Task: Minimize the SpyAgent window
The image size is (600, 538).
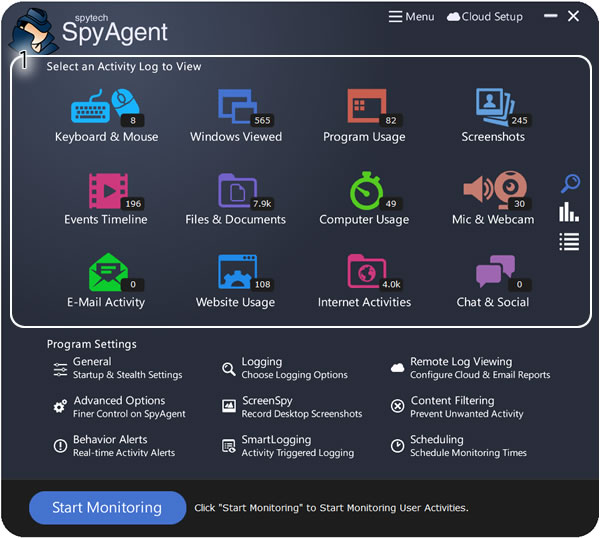Action: point(551,16)
